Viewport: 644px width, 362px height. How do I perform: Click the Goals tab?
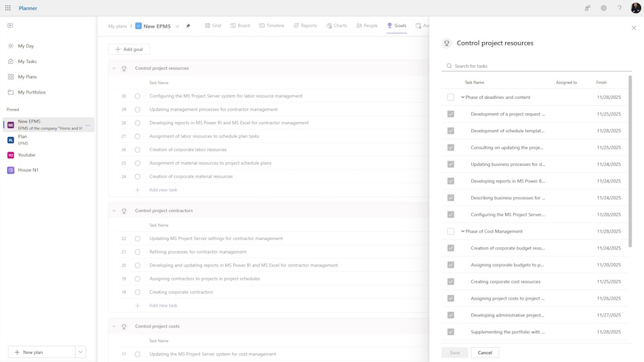(397, 26)
